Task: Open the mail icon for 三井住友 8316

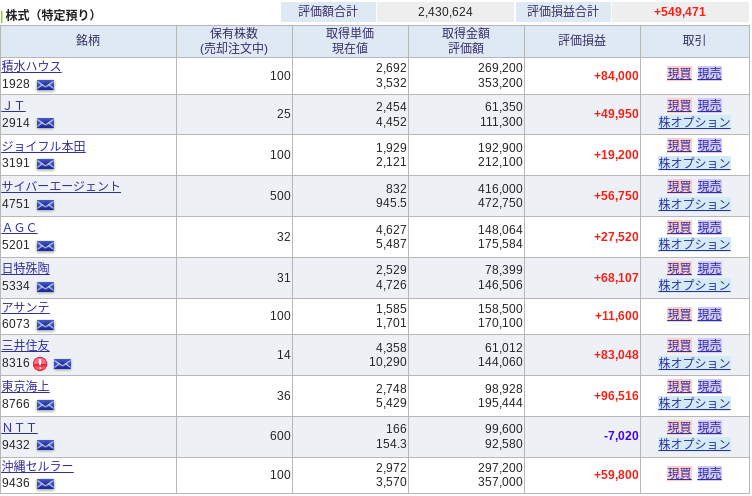Action: click(x=62, y=364)
